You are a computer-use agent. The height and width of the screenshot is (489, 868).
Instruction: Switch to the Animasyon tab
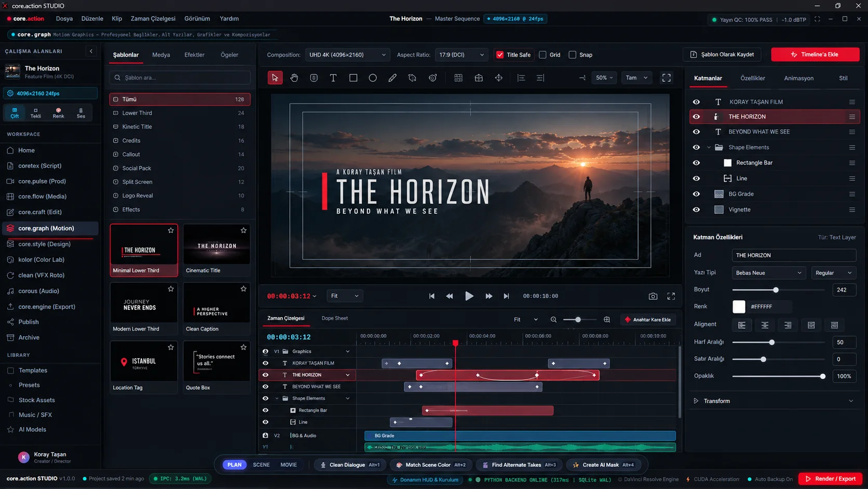point(798,78)
